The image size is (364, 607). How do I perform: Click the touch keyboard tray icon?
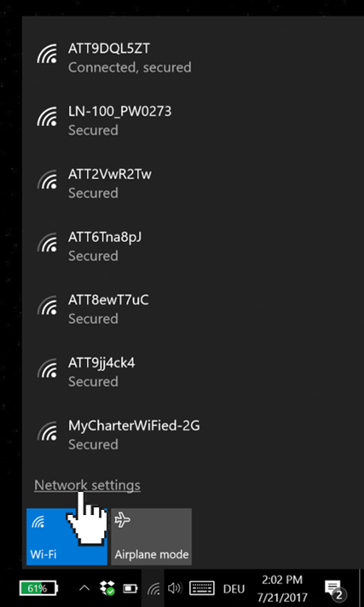(x=202, y=588)
